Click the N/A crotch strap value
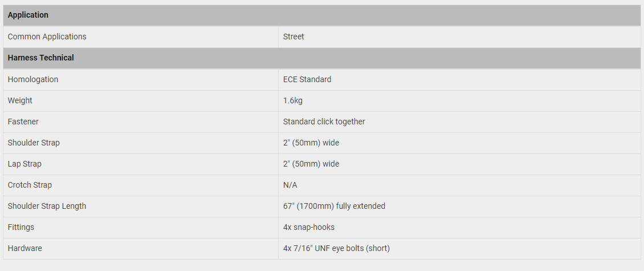The image size is (644, 271). (291, 185)
